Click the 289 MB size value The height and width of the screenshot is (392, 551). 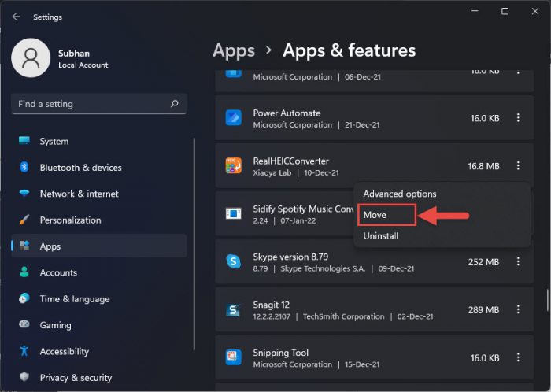pyautogui.click(x=483, y=310)
